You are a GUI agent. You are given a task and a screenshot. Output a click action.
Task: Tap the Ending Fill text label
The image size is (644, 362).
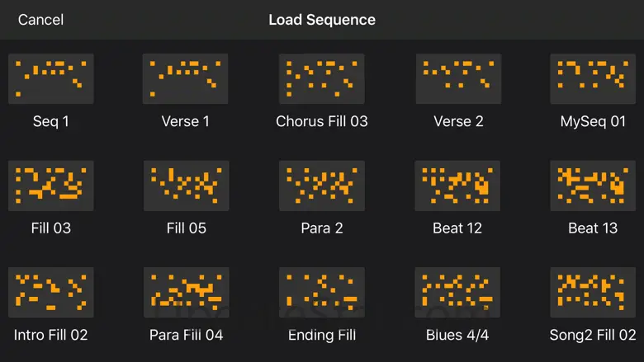pos(322,336)
